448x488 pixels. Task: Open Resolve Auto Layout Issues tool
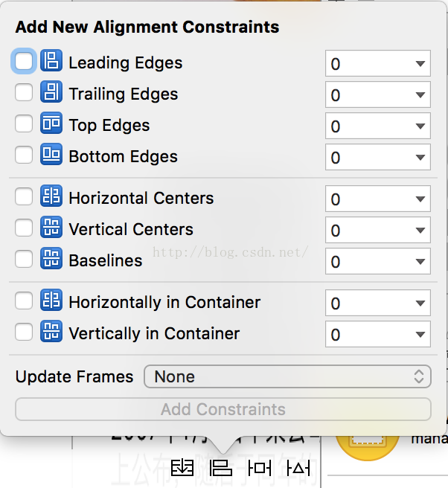(298, 468)
